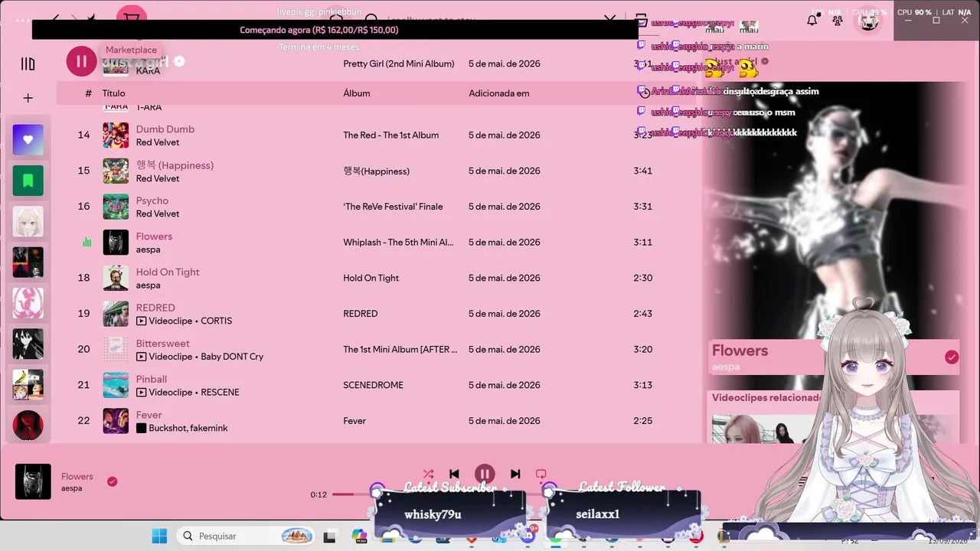Open aespa artist link in side panel
The width and height of the screenshot is (980, 551).
726,367
